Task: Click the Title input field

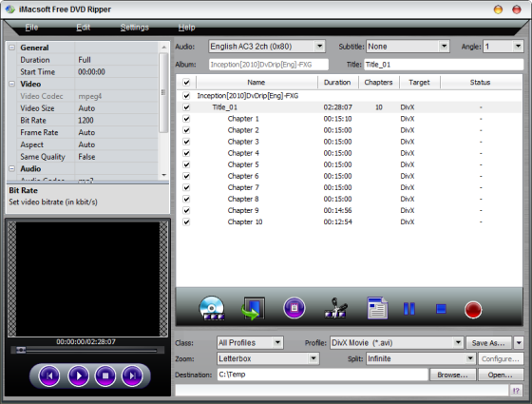Action: pos(444,65)
